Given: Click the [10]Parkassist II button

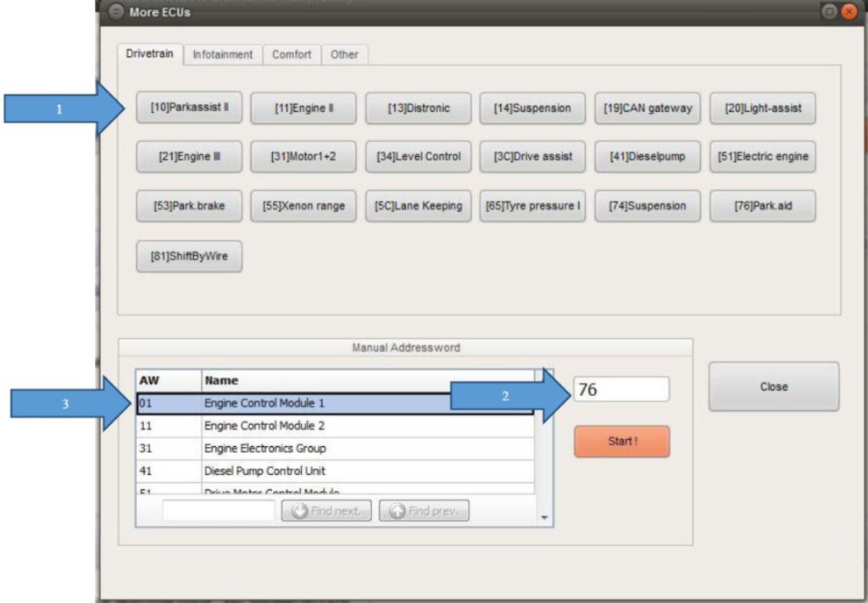Looking at the screenshot, I should [x=190, y=109].
